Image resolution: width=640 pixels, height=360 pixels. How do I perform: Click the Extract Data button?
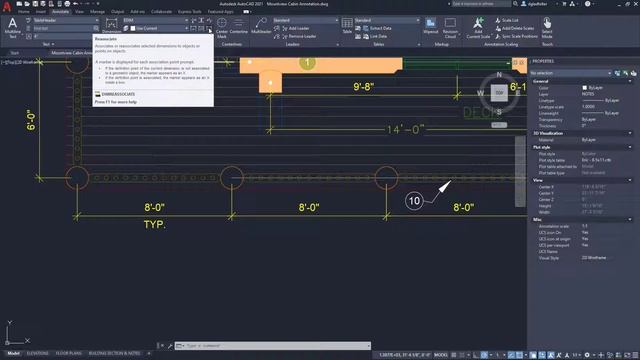click(x=377, y=28)
